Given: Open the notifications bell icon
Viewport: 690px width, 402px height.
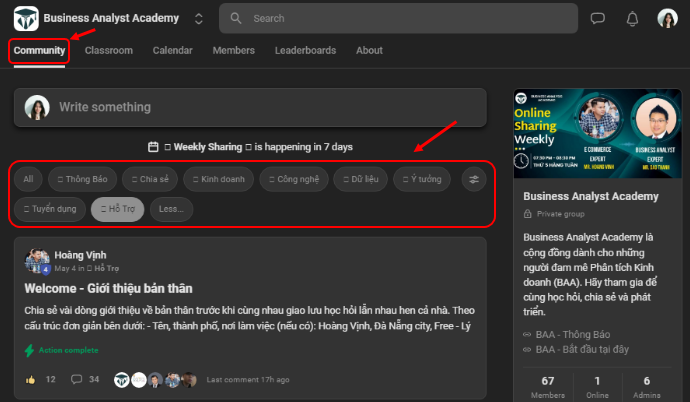Looking at the screenshot, I should point(632,18).
